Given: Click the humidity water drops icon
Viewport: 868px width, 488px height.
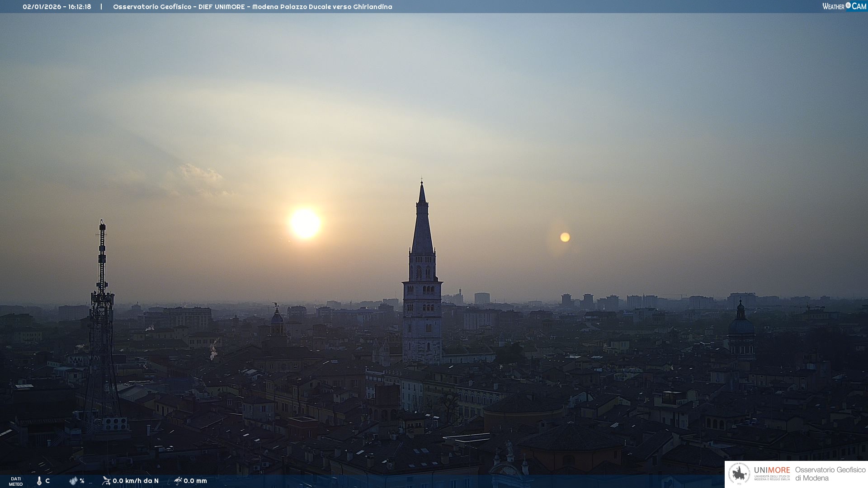Looking at the screenshot, I should click(x=73, y=481).
